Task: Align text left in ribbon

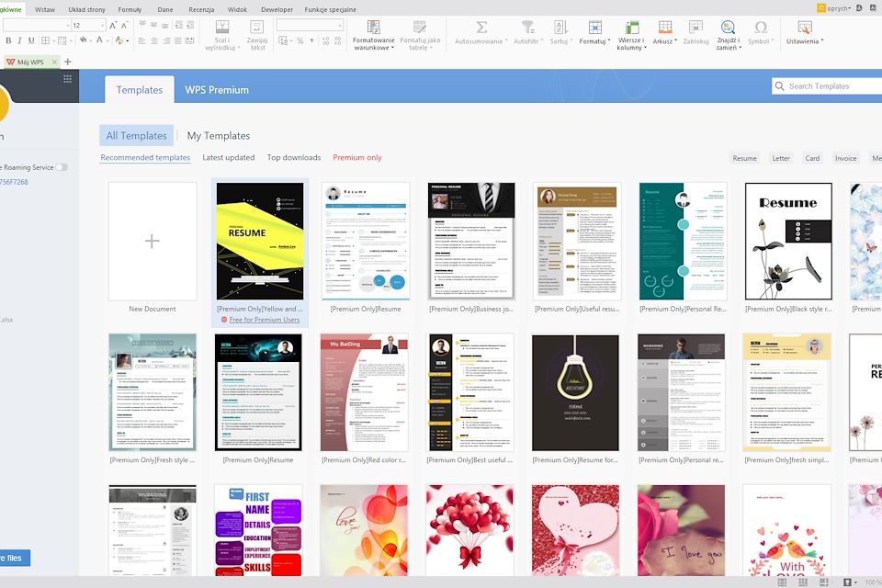Action: tap(141, 40)
